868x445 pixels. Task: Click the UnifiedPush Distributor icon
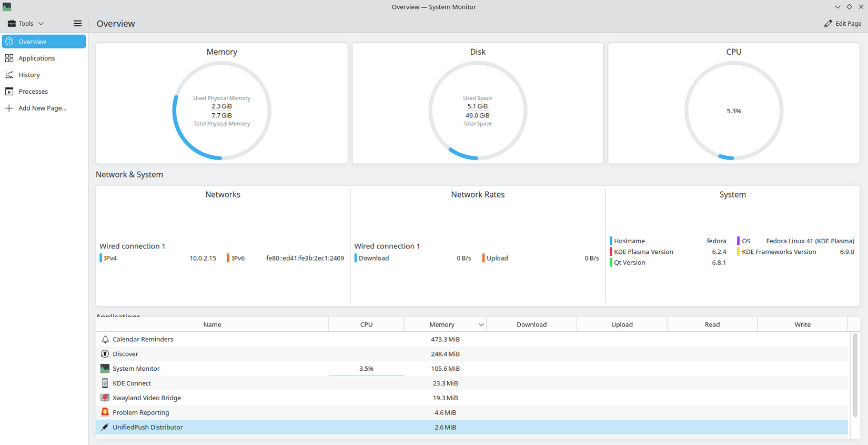[x=105, y=427]
